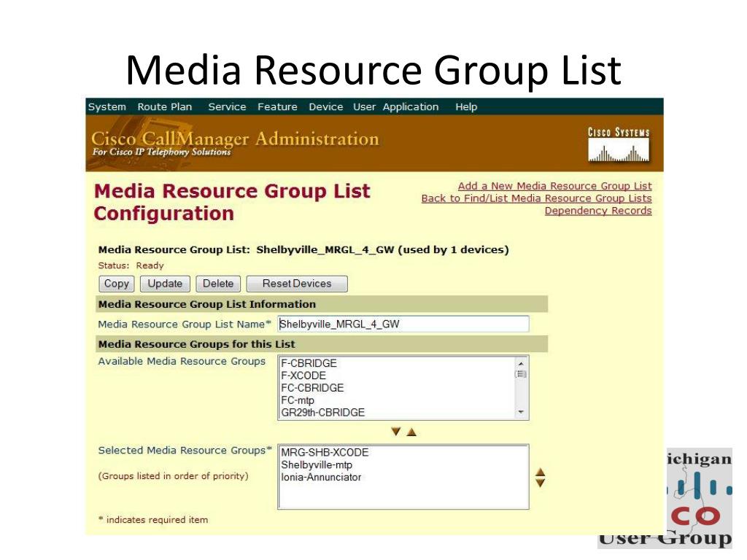Click the Copy button
This screenshot has width=747, height=560.
coord(117,284)
